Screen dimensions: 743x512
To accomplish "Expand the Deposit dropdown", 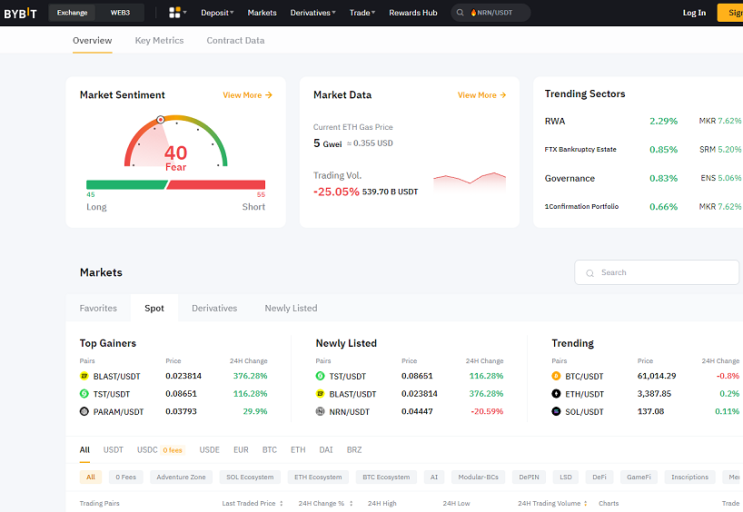I will click(217, 13).
